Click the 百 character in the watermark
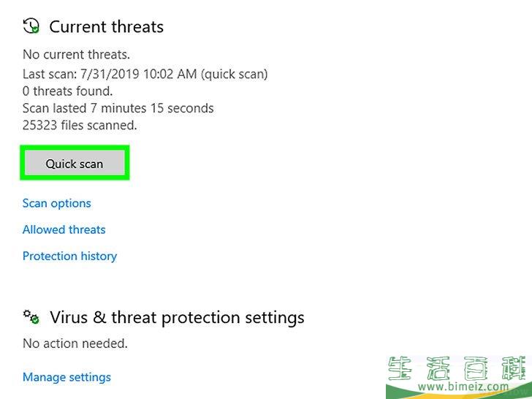This screenshot has width=532, height=399. 476,368
